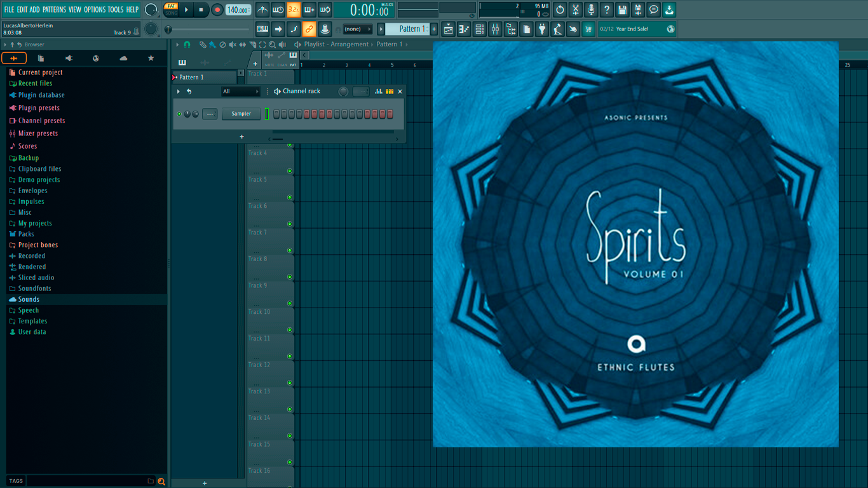Image resolution: width=868 pixels, height=488 pixels.
Task: Toggle the Channel rack graph editor icon
Action: click(379, 91)
